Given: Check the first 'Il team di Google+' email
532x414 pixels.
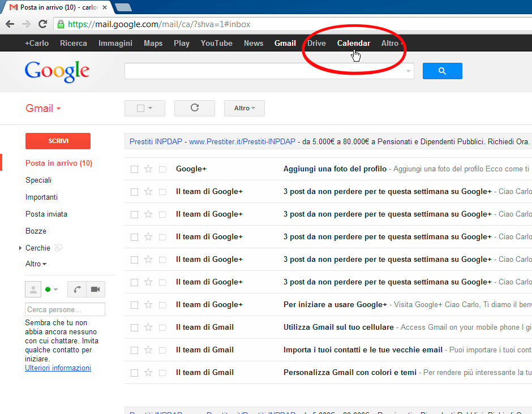Looking at the screenshot, I should pos(134,192).
